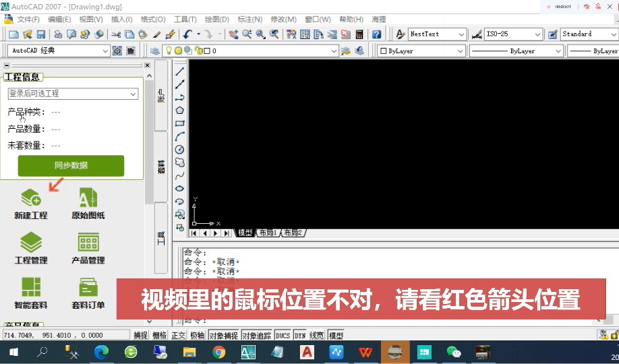The height and width of the screenshot is (364, 619).
Task: Open 产品管理 product management
Action: tap(88, 248)
